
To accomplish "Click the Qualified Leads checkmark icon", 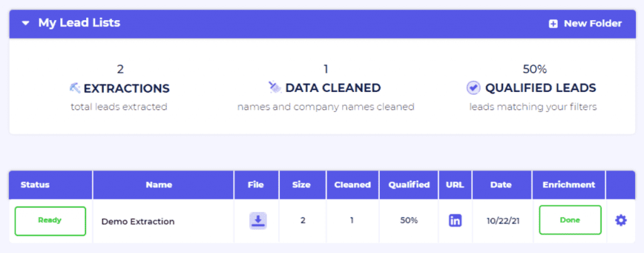I will click(x=474, y=88).
